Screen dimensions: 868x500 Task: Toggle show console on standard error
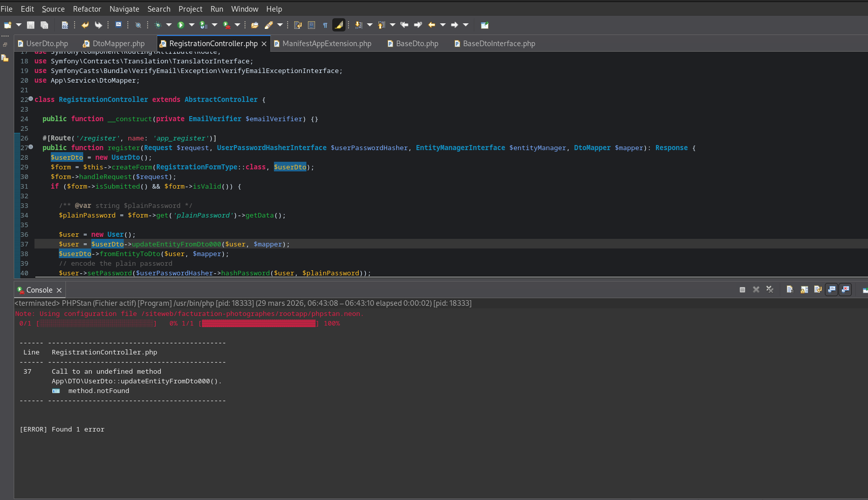tap(845, 290)
